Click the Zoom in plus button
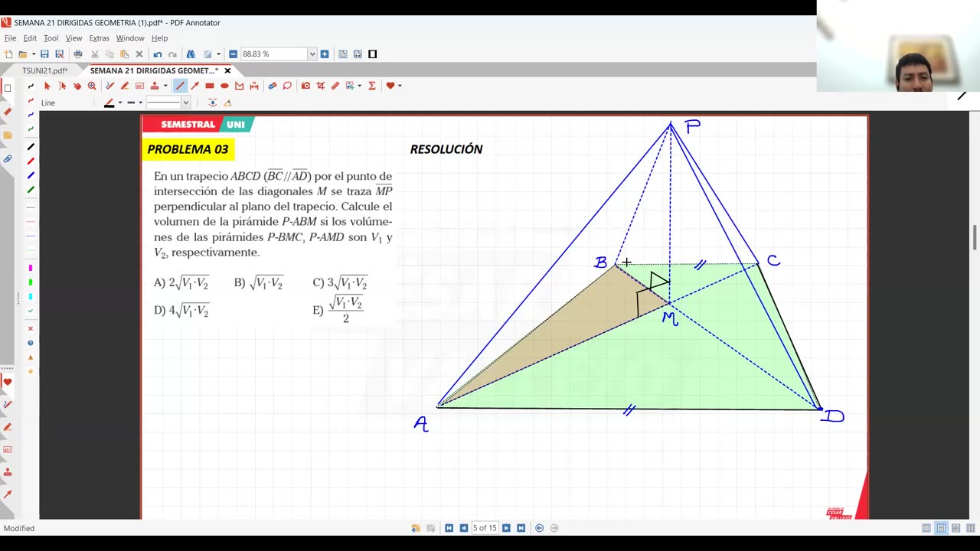 325,54
